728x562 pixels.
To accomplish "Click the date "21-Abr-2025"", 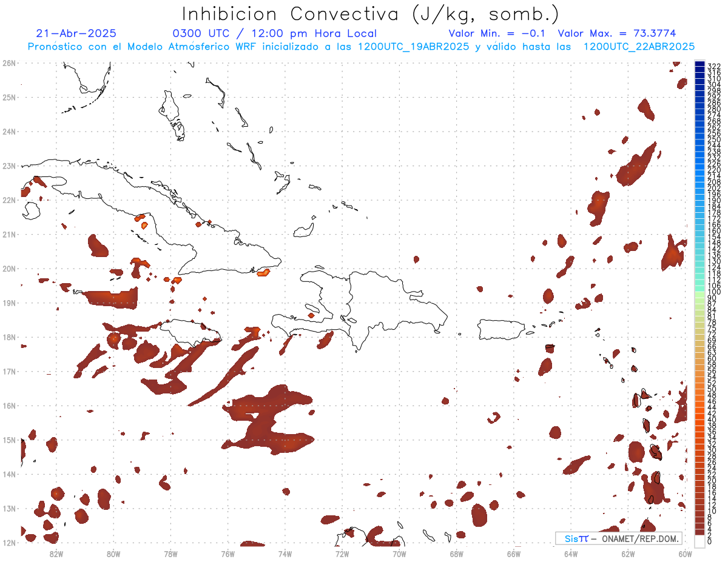I will tap(76, 33).
